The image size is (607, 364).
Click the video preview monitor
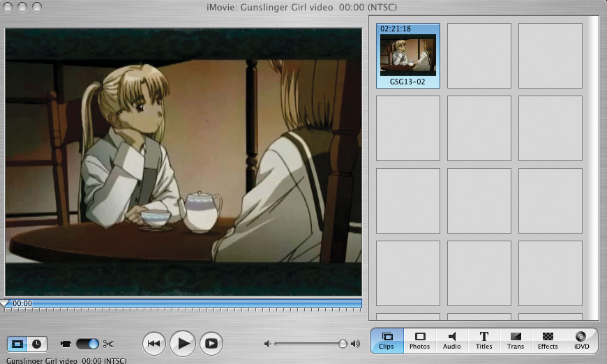[x=183, y=162]
